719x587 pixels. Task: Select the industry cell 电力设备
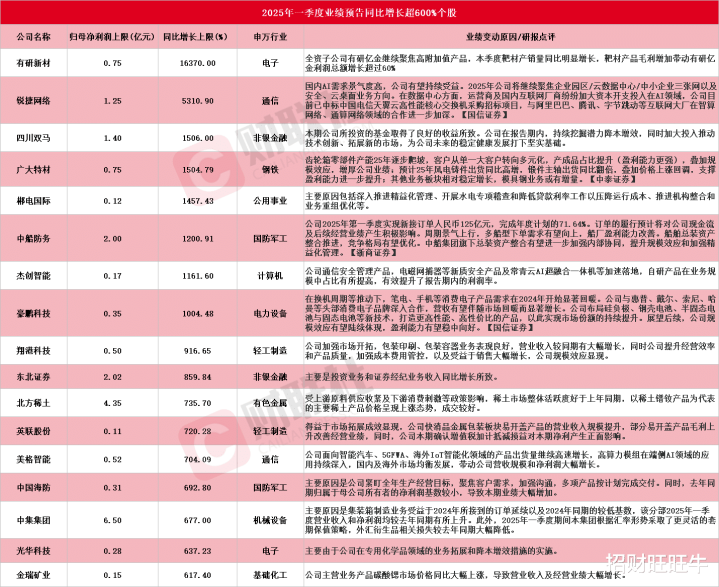coord(270,313)
